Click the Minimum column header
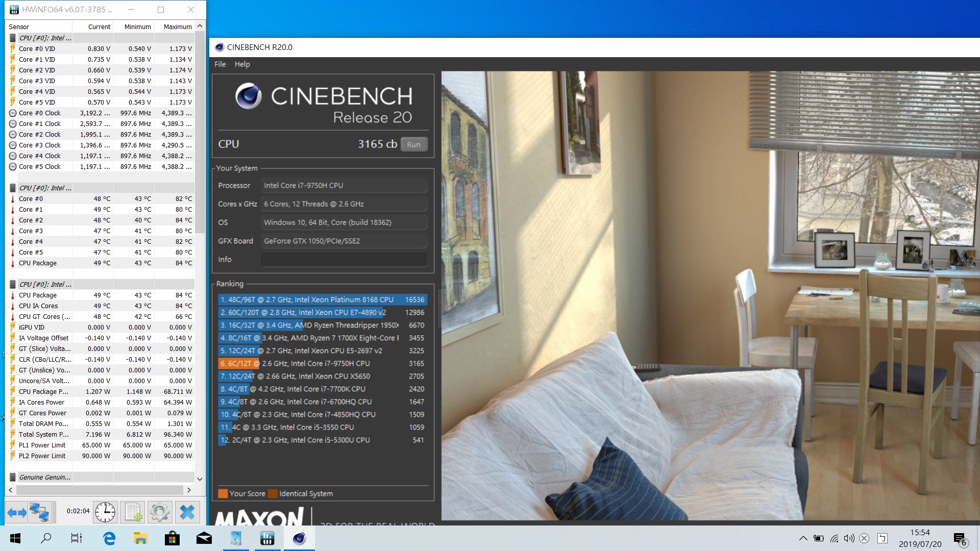This screenshot has width=980, height=551. click(134, 27)
